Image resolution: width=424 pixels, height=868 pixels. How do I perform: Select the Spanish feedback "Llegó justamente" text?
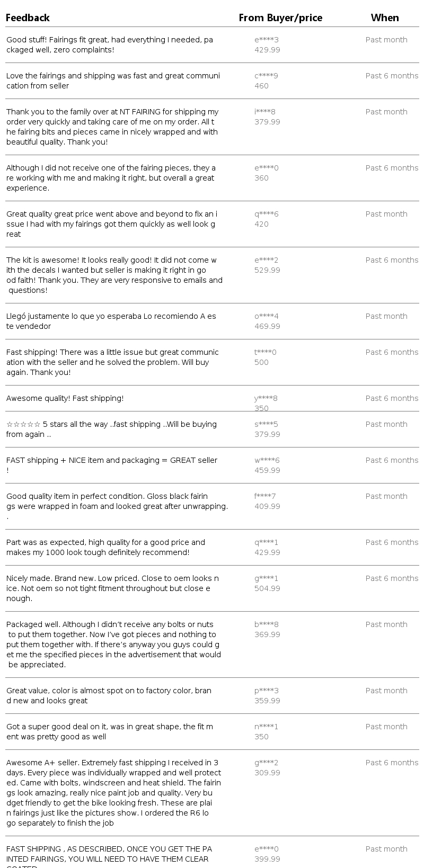coord(111,321)
